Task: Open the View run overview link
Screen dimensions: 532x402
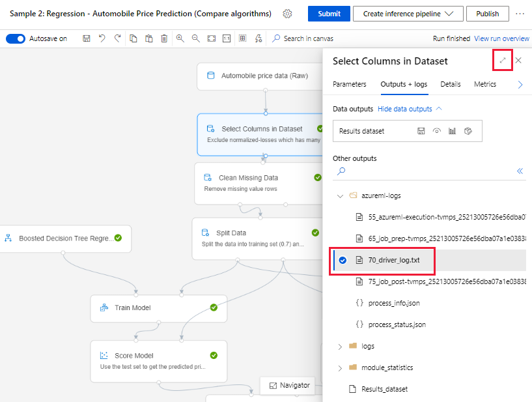Action: (x=501, y=38)
